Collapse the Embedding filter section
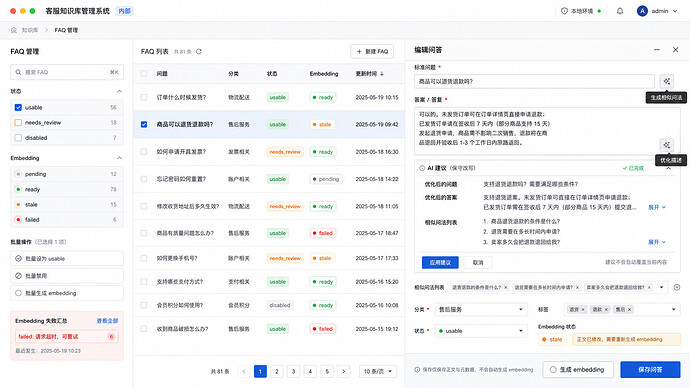 pos(119,158)
